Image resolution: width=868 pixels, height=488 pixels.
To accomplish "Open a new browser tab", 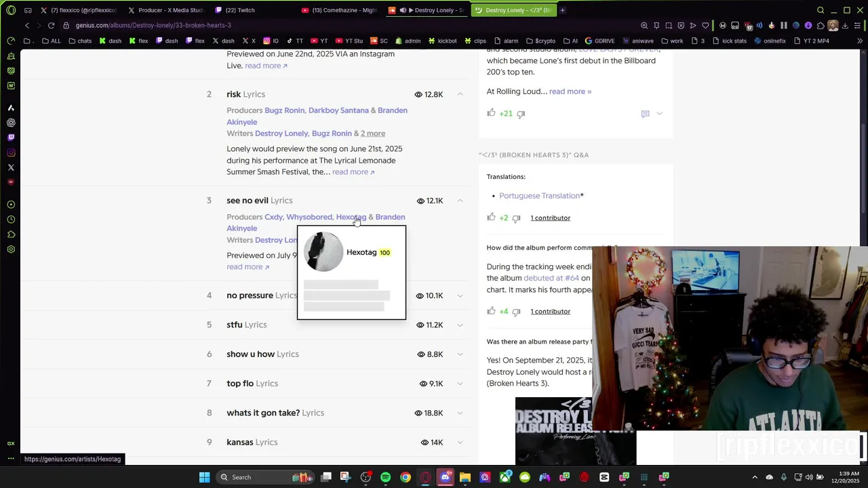I will (x=562, y=10).
